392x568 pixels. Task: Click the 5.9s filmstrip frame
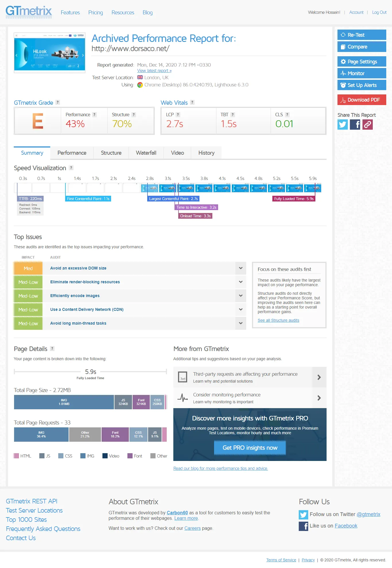coord(313,188)
